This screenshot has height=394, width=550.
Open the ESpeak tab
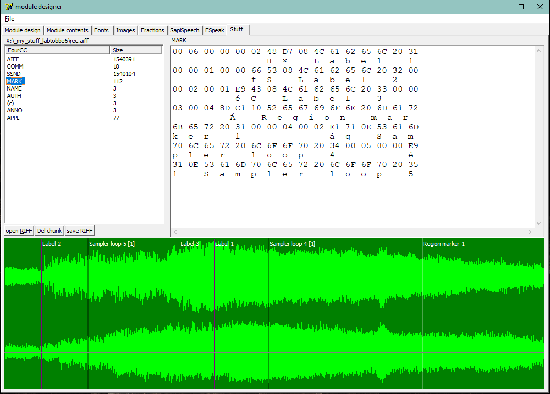click(x=215, y=30)
